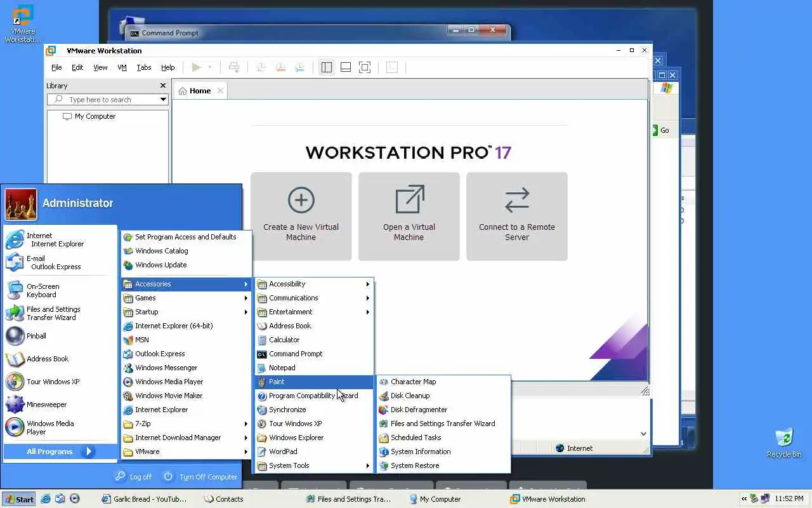This screenshot has height=508, width=812.
Task: Open Windows Explorer in Accessories menu
Action: coord(314,438)
